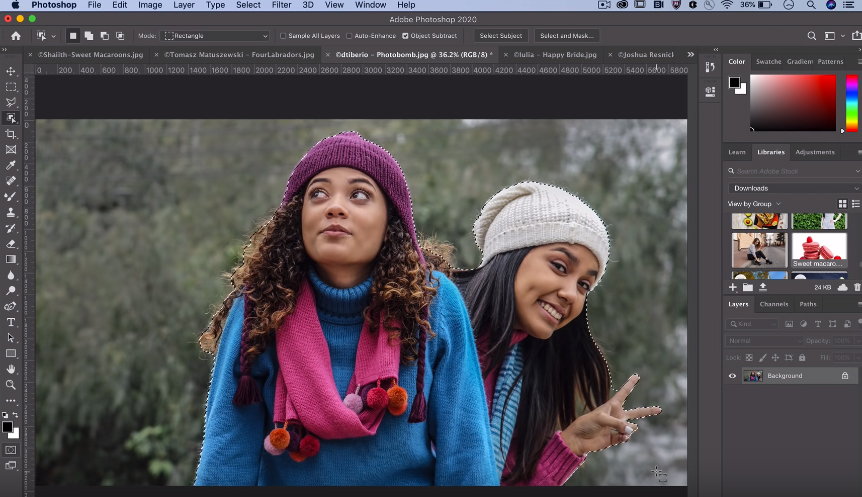Hide the Background layer eye icon
This screenshot has width=862, height=497.
click(732, 376)
